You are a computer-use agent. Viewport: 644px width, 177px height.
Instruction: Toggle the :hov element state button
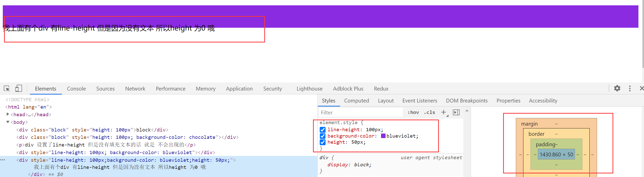413,112
